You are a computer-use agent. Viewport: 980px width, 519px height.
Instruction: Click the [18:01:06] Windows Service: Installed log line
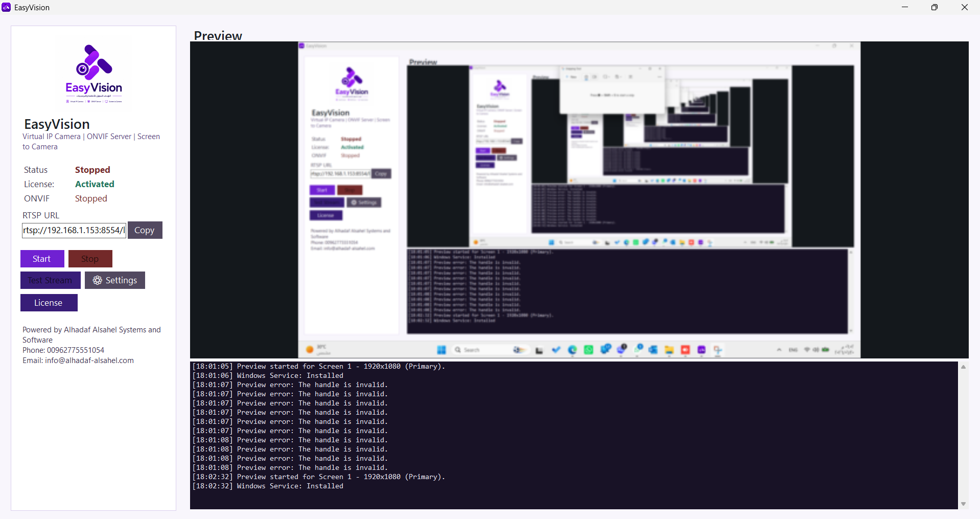click(268, 375)
